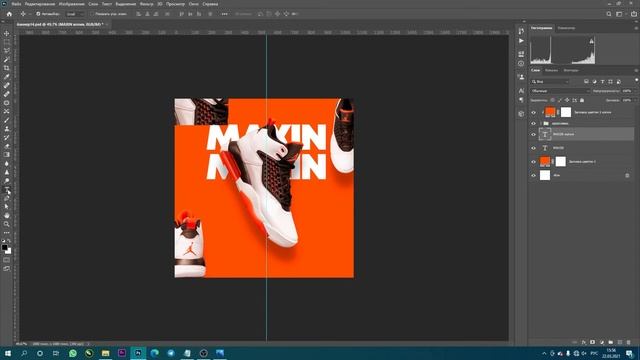Screen dimensions: 640x360
Task: Select the Eraser tool
Action: pyautogui.click(x=7, y=146)
